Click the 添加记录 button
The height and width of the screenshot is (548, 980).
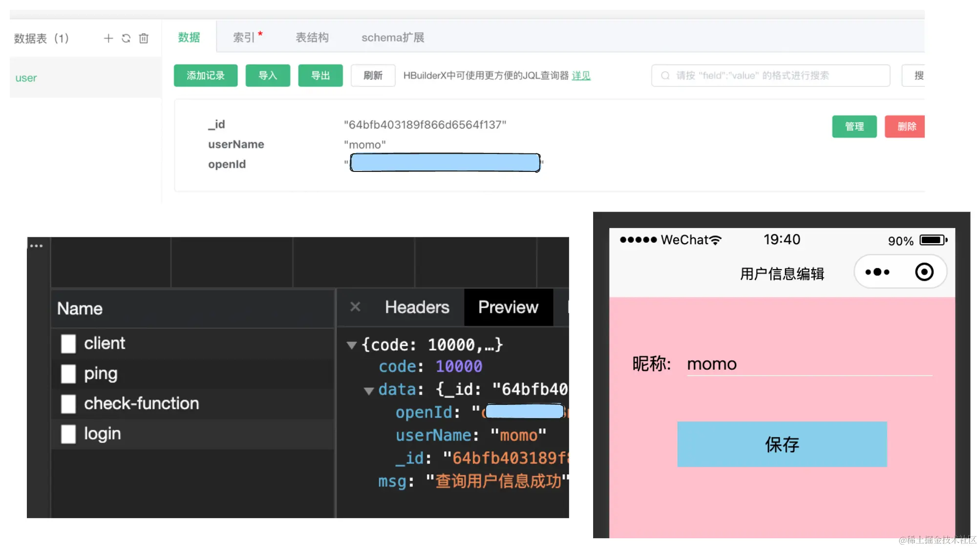tap(206, 76)
